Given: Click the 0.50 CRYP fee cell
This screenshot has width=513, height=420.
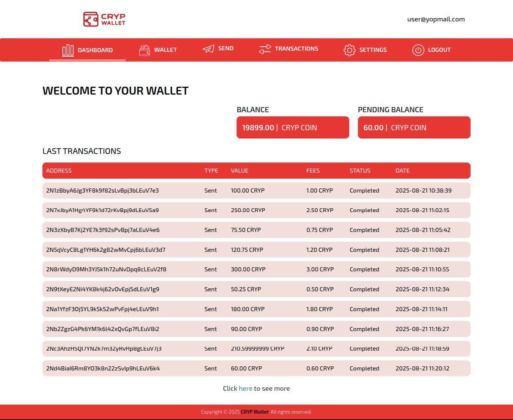Looking at the screenshot, I should pos(320,289).
